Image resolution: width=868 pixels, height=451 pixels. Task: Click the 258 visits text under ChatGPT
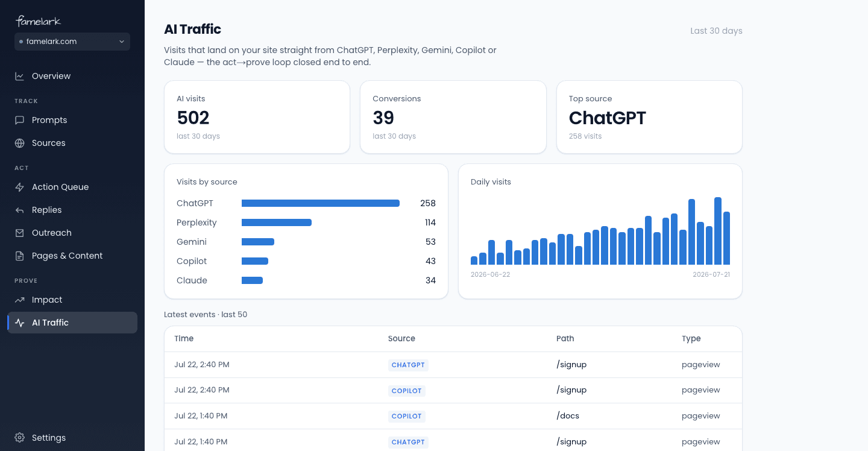585,136
